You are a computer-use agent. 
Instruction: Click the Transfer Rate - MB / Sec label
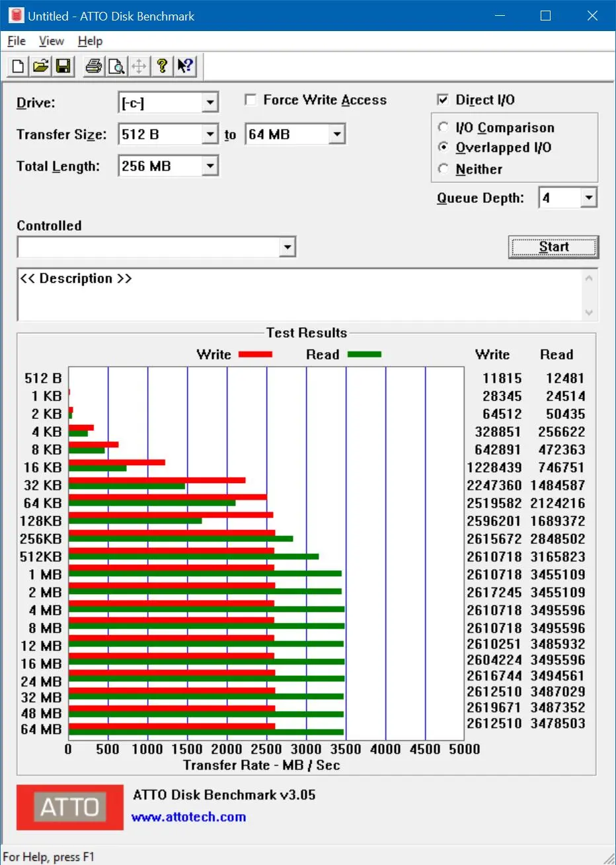coord(261,765)
